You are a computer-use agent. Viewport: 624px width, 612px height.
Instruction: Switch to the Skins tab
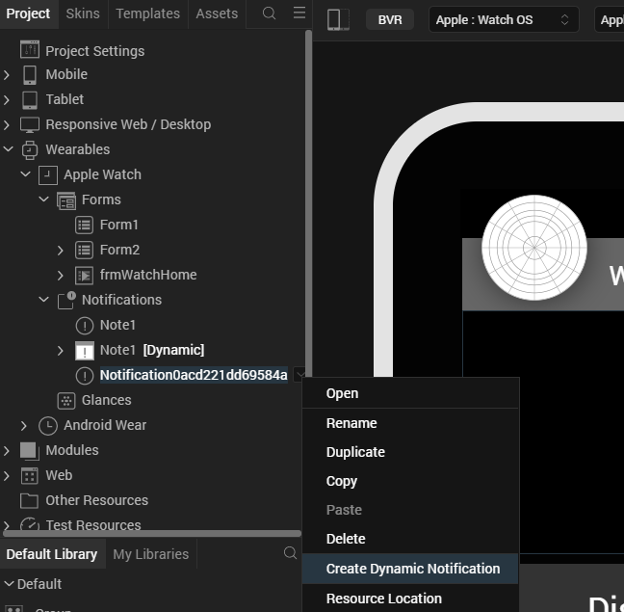(82, 13)
